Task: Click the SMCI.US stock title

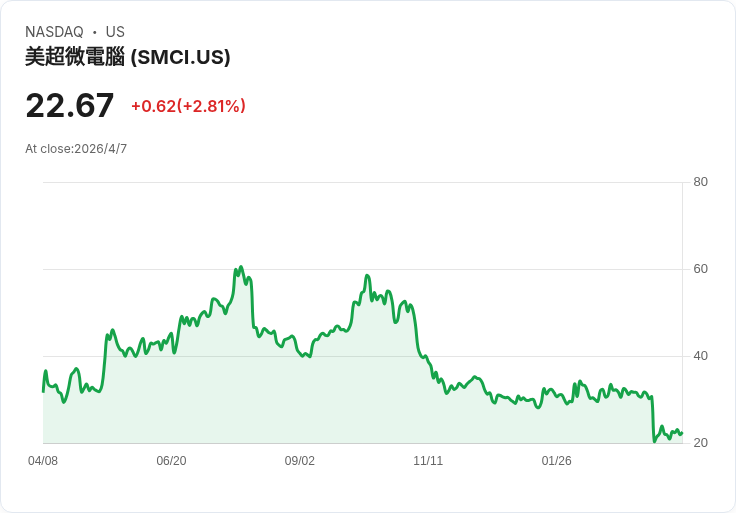Action: coord(128,57)
